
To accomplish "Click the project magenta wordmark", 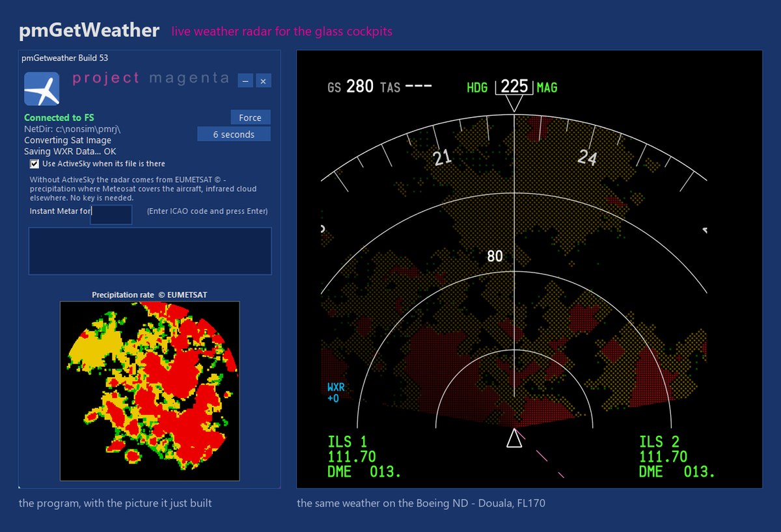I will [151, 78].
